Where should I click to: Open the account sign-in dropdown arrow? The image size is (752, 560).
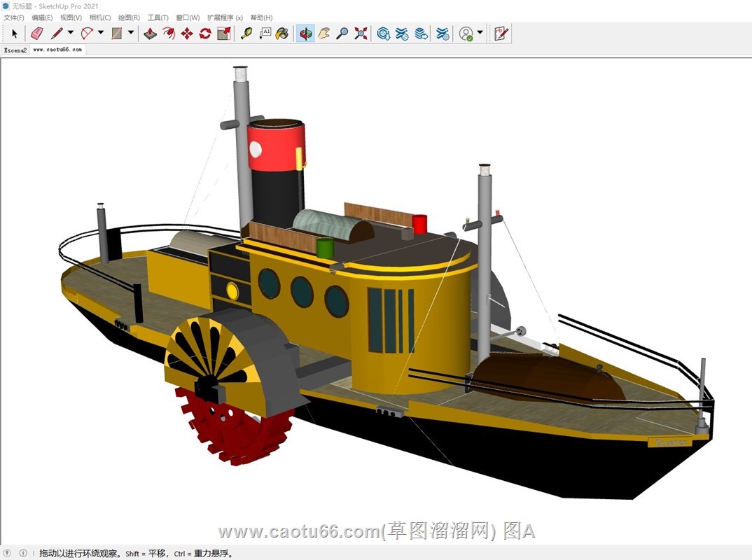tap(480, 33)
